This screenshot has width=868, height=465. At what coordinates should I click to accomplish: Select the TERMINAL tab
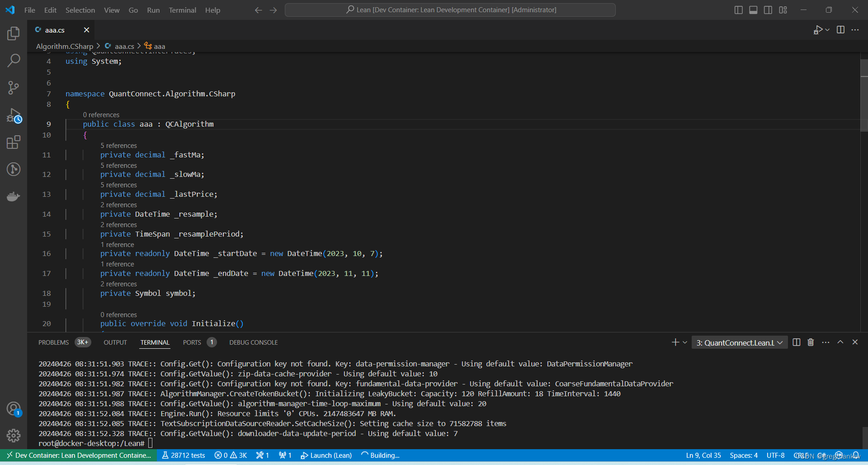pyautogui.click(x=155, y=342)
